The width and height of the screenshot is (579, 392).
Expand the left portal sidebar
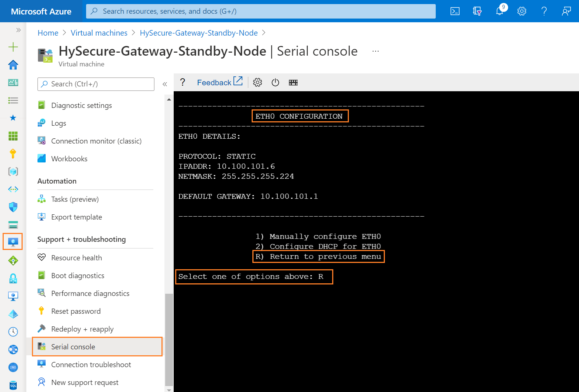(x=18, y=30)
